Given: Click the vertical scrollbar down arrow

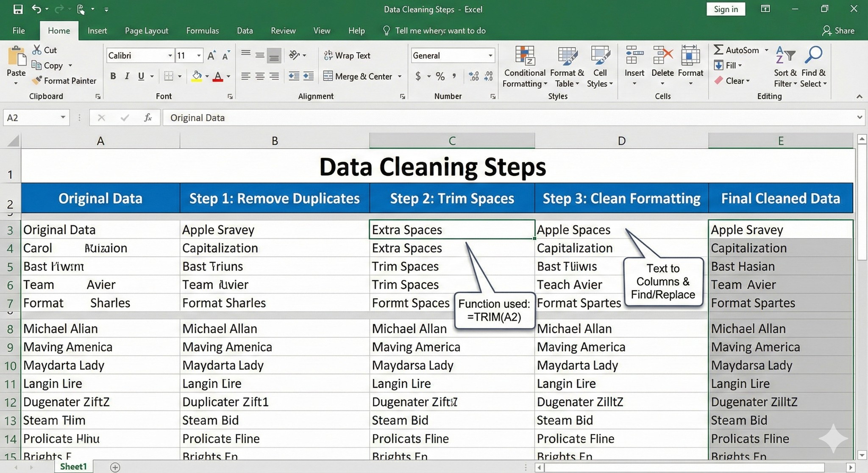Looking at the screenshot, I should pos(862,455).
